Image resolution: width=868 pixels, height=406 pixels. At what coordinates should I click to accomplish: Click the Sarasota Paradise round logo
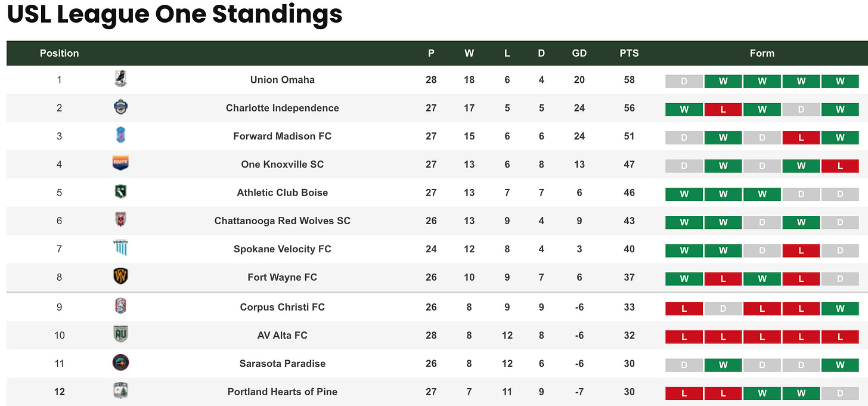click(120, 362)
